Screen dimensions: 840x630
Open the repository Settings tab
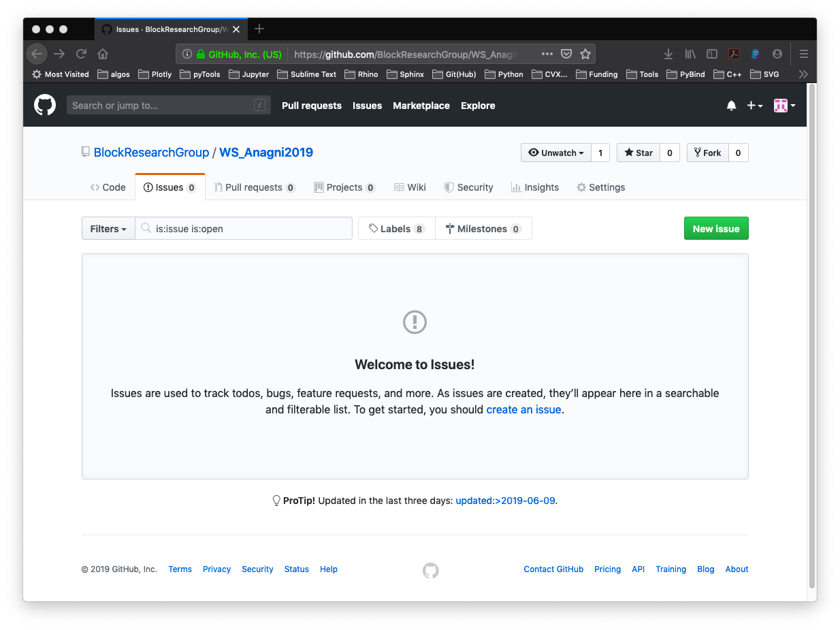pyautogui.click(x=600, y=187)
